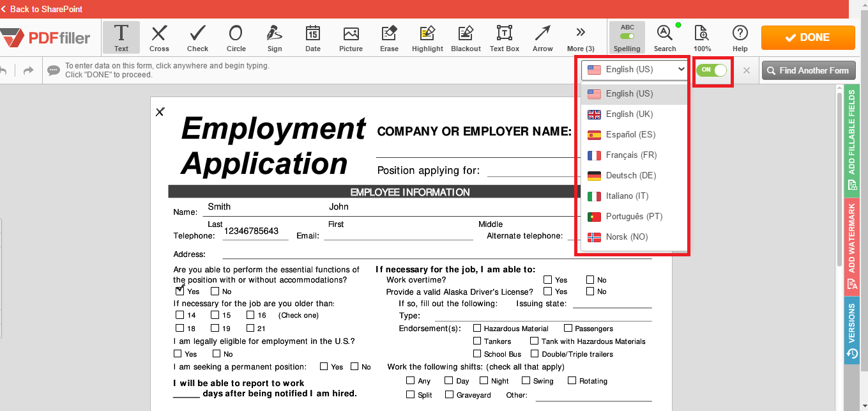
Task: Check the Rotating shift box
Action: click(x=572, y=380)
